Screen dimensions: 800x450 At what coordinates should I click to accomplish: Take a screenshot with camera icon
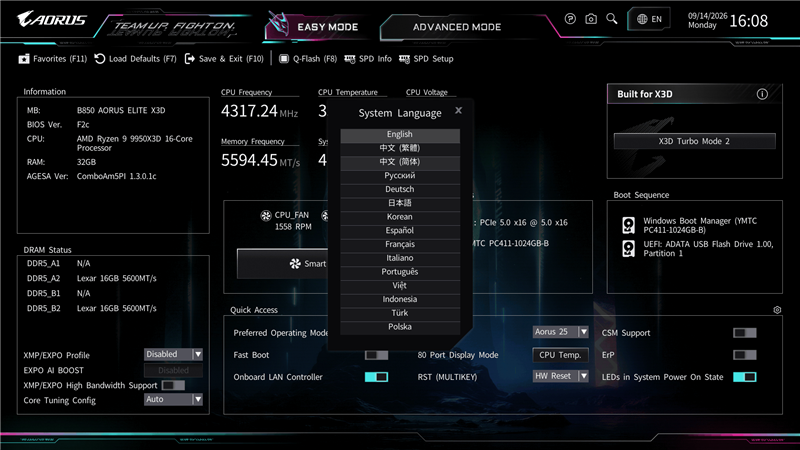[591, 19]
